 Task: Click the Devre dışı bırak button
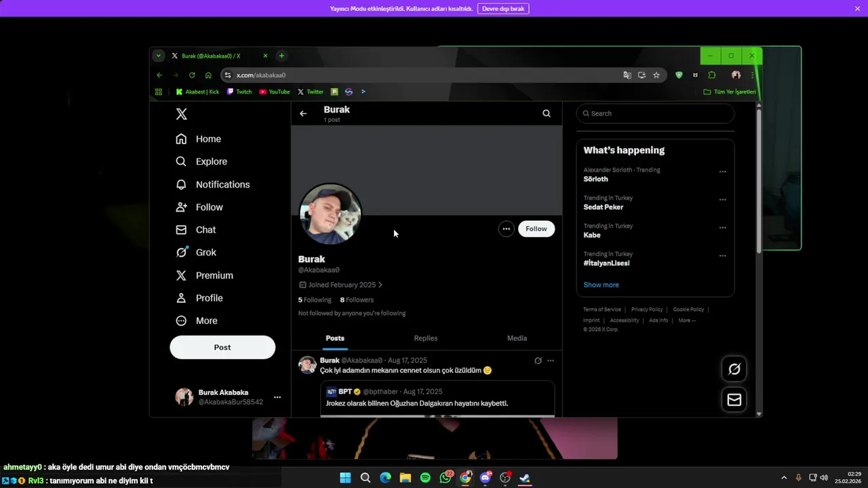pos(503,9)
